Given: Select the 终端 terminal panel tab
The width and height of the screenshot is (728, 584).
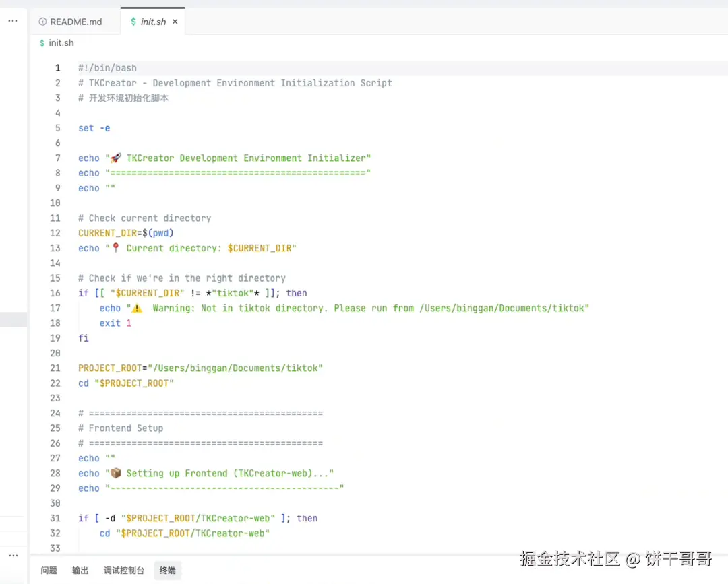Looking at the screenshot, I should pyautogui.click(x=168, y=570).
